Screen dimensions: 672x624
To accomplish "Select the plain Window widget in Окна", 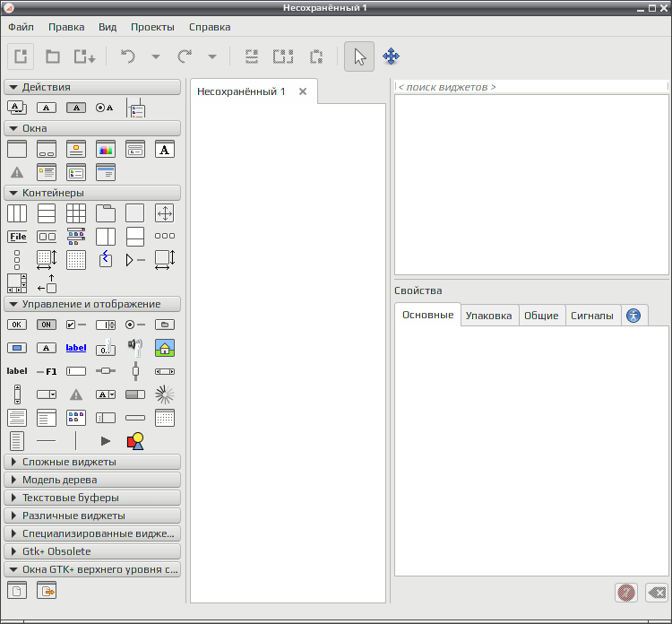I will [17, 149].
